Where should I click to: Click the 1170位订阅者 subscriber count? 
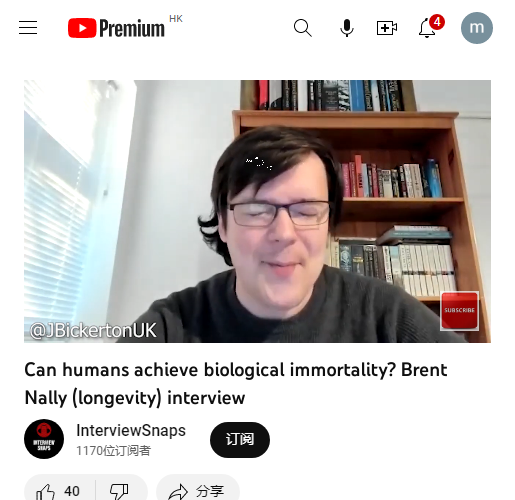click(x=113, y=451)
